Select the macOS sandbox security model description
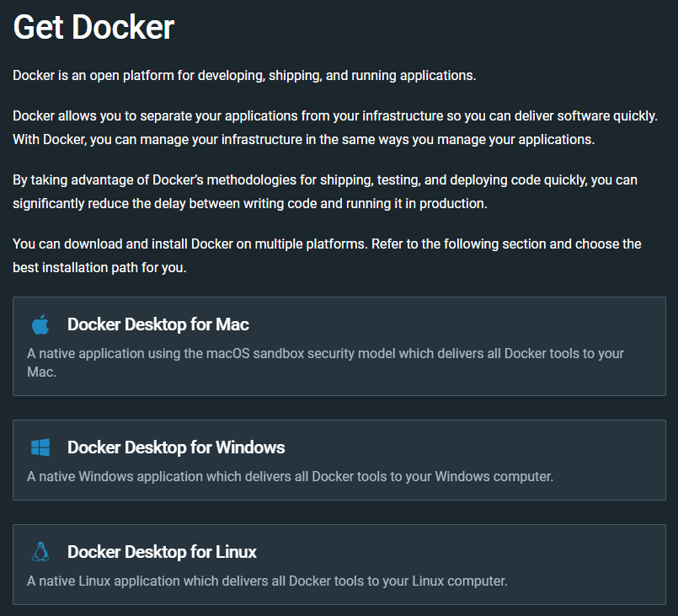 [x=325, y=362]
